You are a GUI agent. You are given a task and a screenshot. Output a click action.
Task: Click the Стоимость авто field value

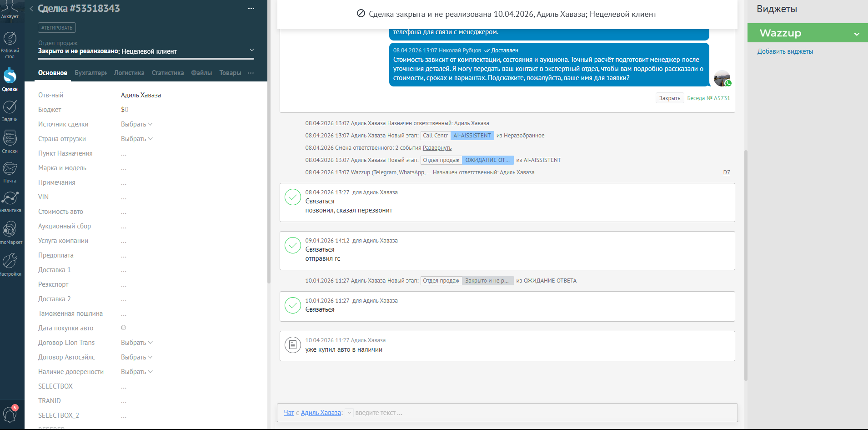pos(124,212)
